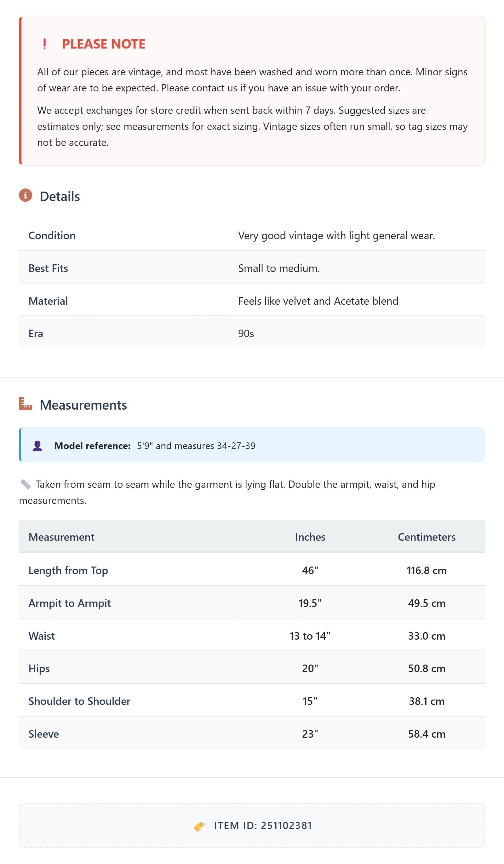
Task: Click the Details section heading
Action: coord(60,196)
